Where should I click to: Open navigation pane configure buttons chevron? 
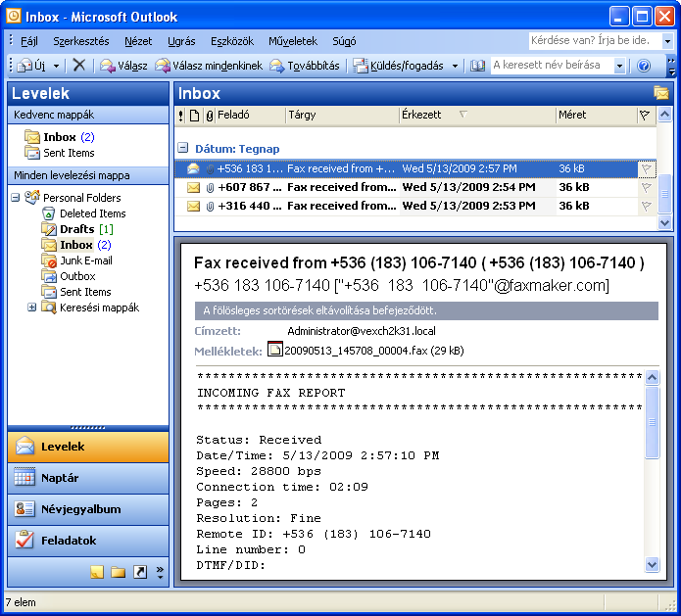click(160, 572)
